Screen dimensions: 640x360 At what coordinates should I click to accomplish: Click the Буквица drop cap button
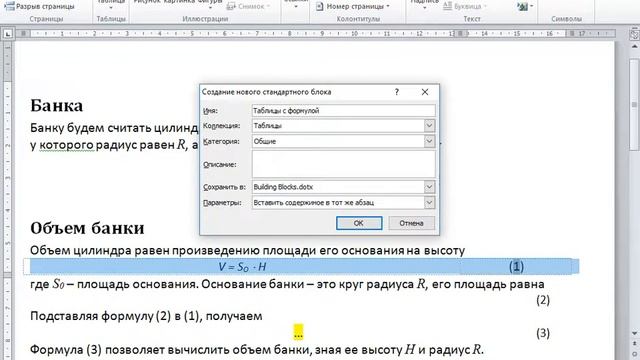pyautogui.click(x=464, y=6)
